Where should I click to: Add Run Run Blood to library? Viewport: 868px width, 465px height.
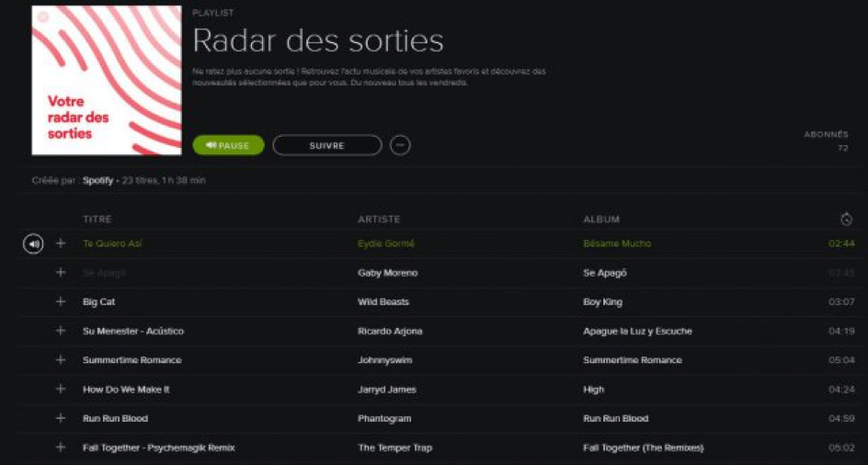(61, 418)
